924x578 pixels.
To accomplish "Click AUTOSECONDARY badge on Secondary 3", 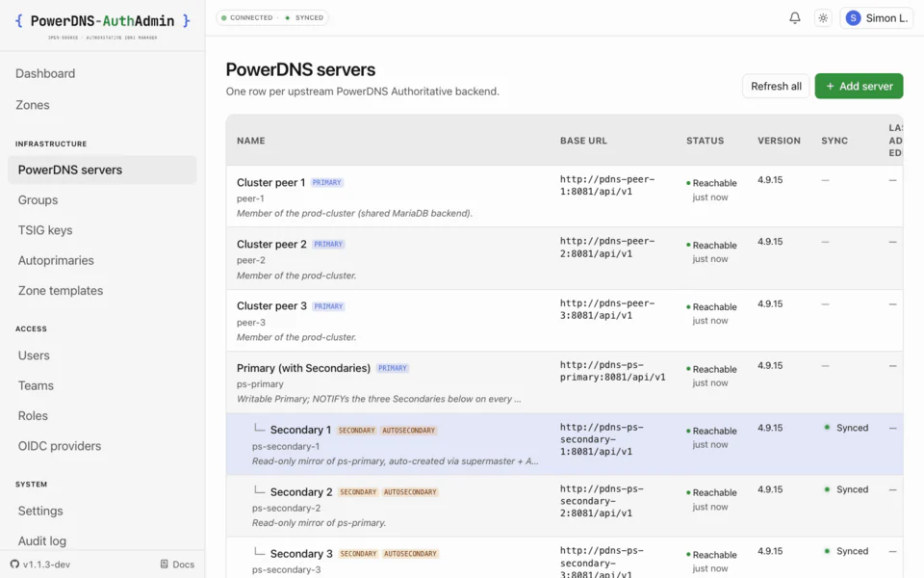I will pyautogui.click(x=410, y=554).
